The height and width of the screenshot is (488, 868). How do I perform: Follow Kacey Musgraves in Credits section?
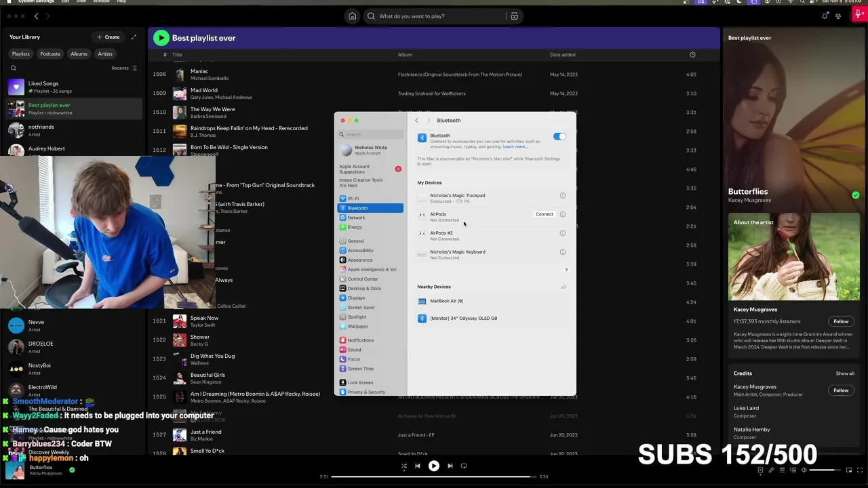coord(841,390)
